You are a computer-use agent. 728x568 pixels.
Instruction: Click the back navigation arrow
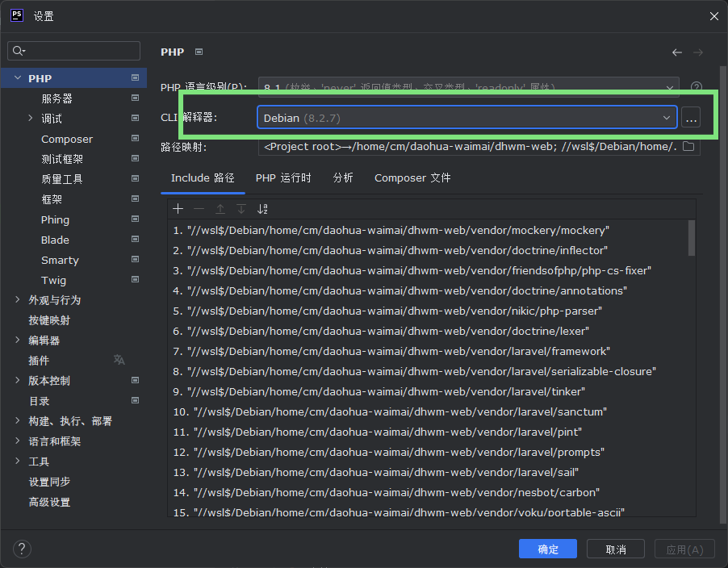coord(677,52)
